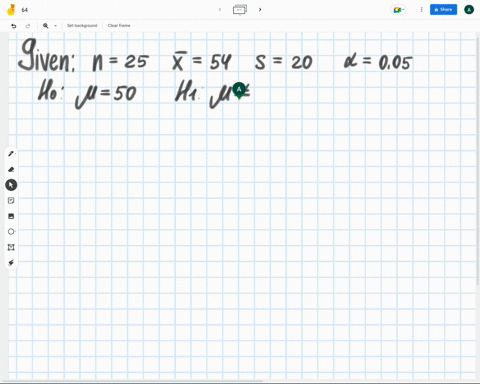Click Clear frame

coord(119,26)
